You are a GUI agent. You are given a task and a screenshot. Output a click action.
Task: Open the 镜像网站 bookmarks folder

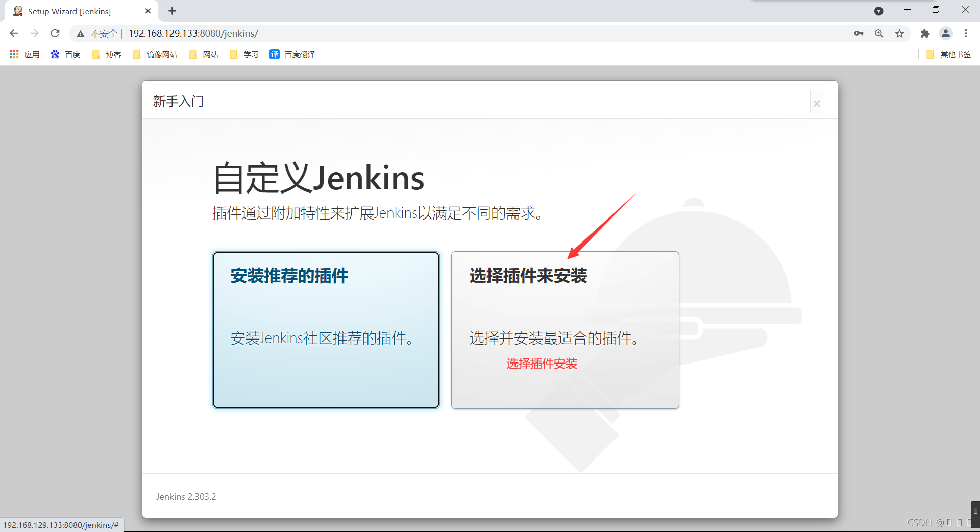pyautogui.click(x=155, y=54)
